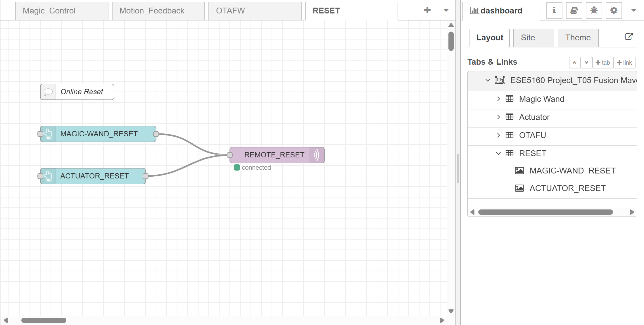Collapse the ESE5160 Project tab tree

pyautogui.click(x=488, y=80)
